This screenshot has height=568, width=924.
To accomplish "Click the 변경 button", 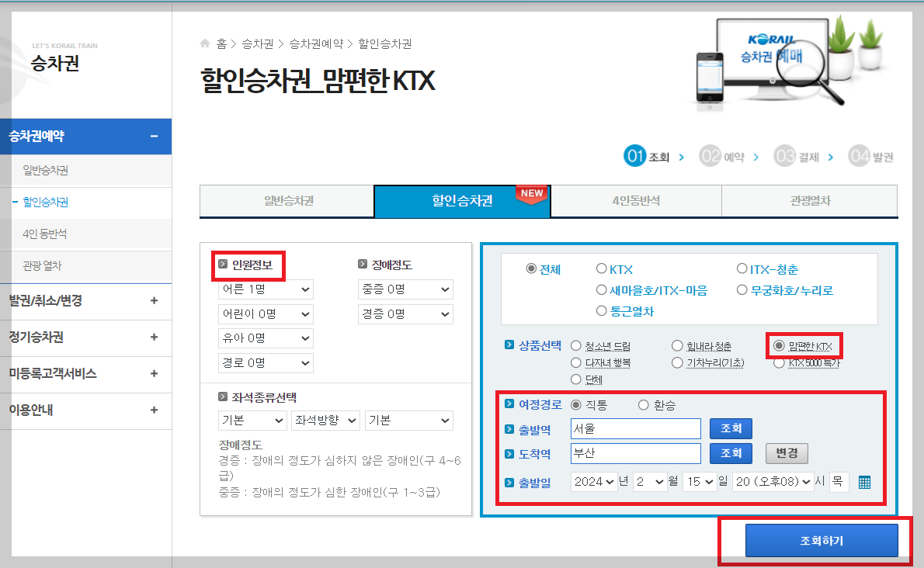I will coord(787,453).
